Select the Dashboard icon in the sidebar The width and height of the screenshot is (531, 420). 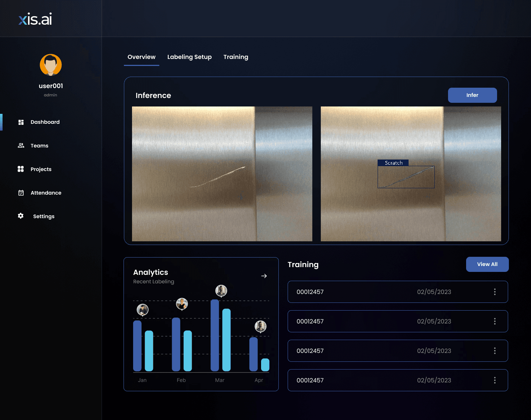[21, 122]
